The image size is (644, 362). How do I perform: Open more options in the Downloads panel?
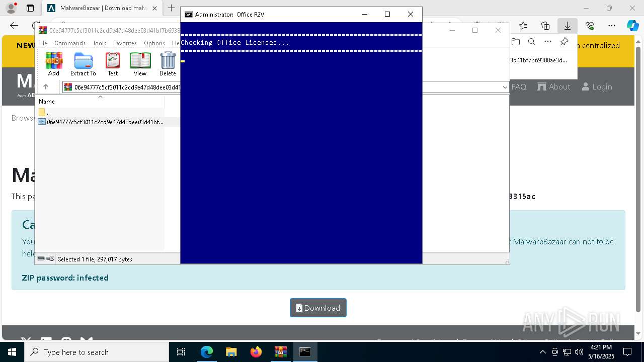tap(548, 42)
